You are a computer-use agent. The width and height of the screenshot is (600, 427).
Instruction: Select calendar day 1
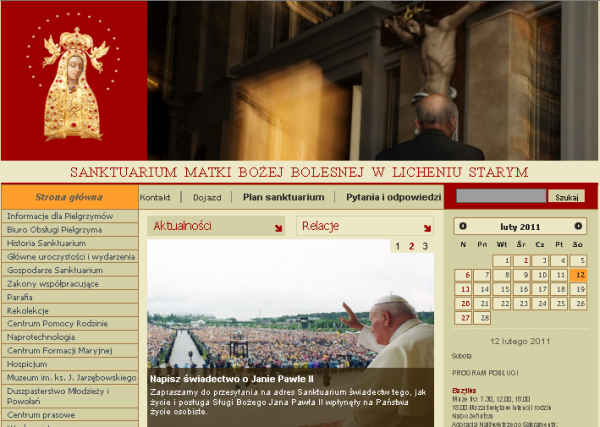(502, 261)
